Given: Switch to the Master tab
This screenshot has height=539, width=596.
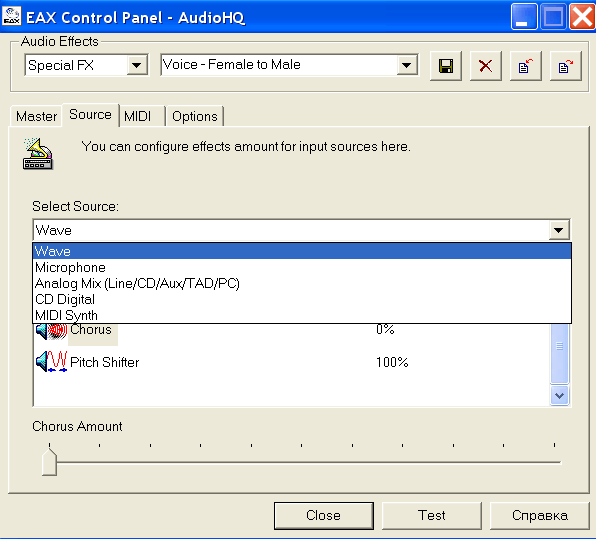Looking at the screenshot, I should point(36,116).
